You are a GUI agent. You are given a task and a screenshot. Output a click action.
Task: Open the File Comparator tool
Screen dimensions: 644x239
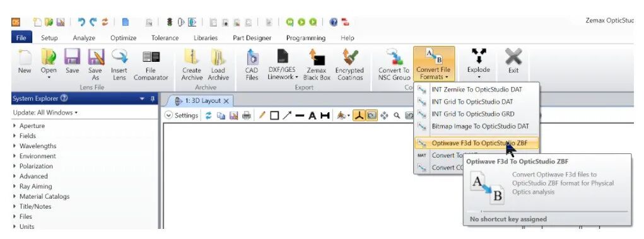[x=151, y=65]
